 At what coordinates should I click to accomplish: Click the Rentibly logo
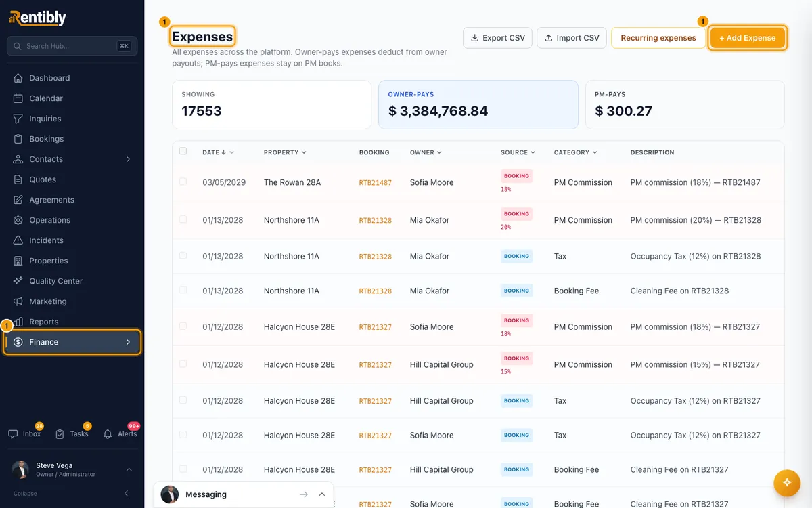point(38,18)
